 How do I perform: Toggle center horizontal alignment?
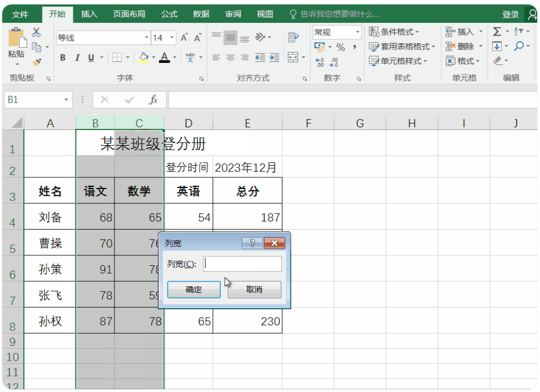tap(230, 57)
